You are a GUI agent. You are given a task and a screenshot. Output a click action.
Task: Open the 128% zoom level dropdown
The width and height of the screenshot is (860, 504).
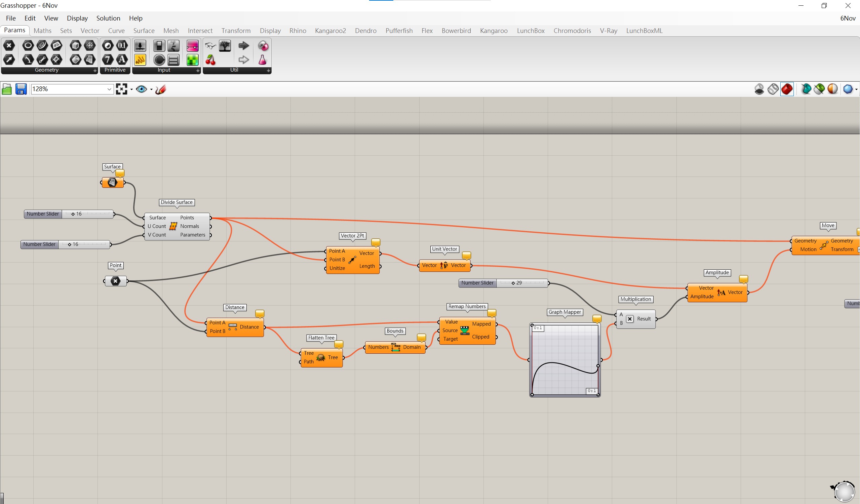pos(109,89)
